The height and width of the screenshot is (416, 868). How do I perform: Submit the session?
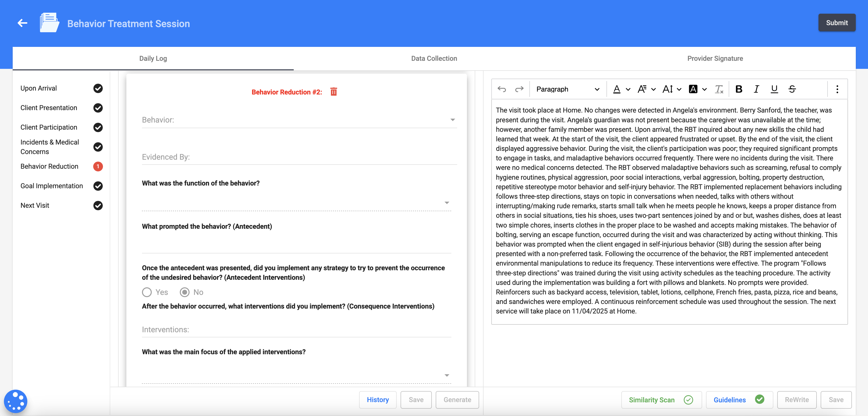click(x=837, y=23)
